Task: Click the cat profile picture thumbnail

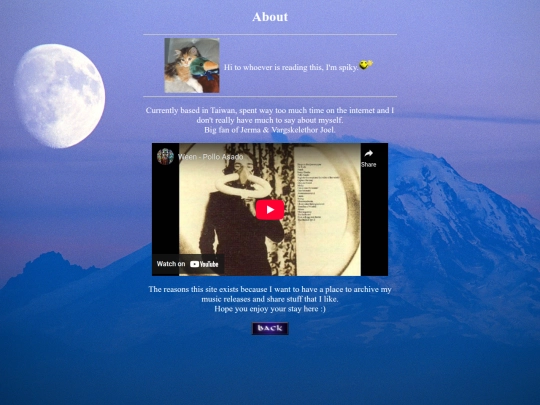Action: point(192,65)
